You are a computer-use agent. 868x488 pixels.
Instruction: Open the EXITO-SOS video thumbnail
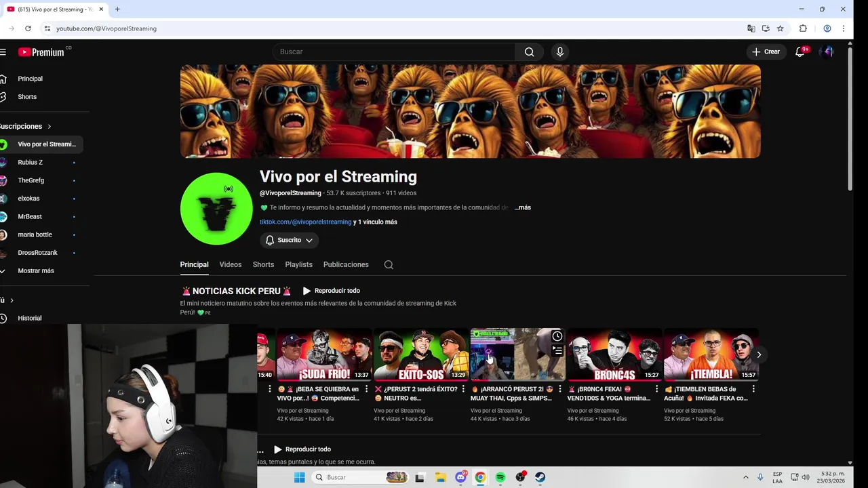point(421,354)
